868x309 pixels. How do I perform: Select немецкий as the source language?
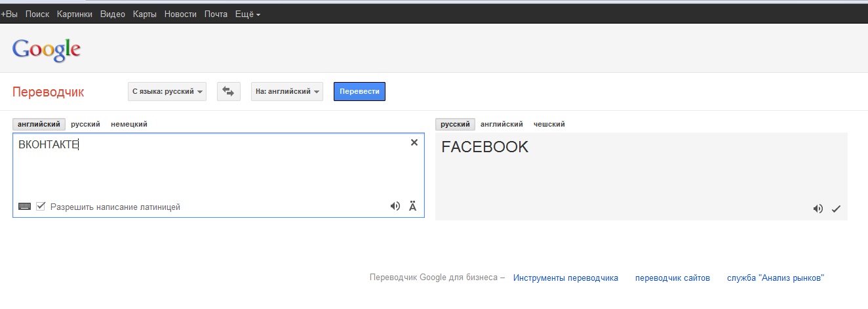click(129, 124)
